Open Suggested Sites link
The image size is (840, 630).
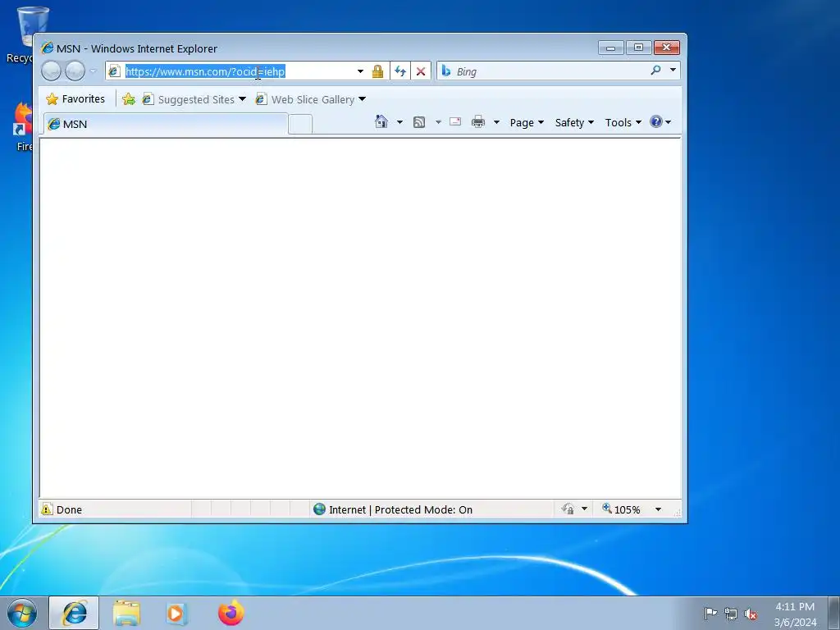(x=194, y=99)
